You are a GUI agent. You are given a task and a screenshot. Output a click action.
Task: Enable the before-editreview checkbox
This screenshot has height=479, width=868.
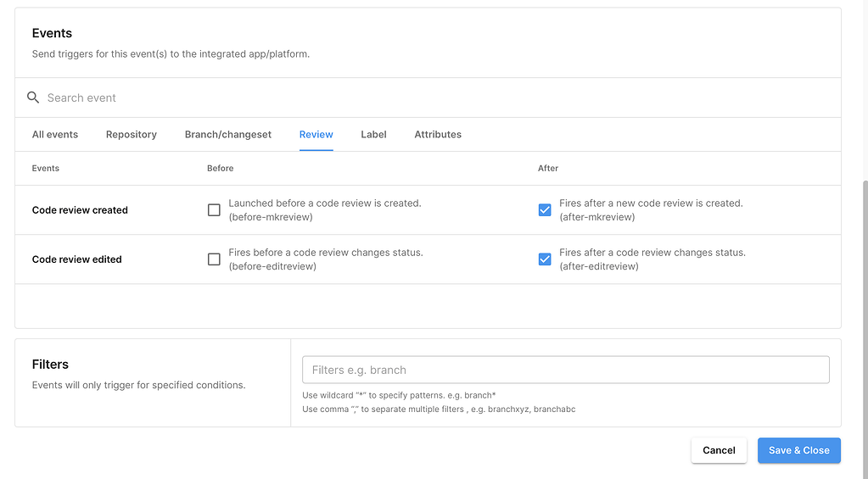pyautogui.click(x=214, y=259)
